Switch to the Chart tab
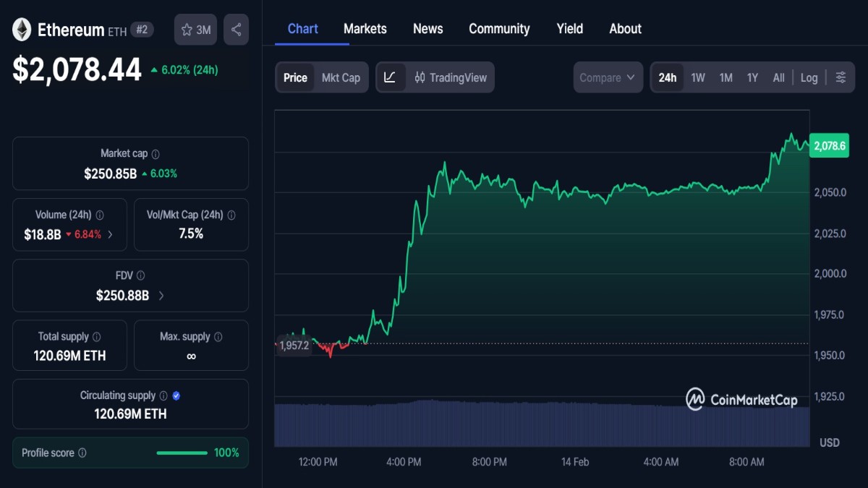Viewport: 868px width, 488px height. pos(302,29)
